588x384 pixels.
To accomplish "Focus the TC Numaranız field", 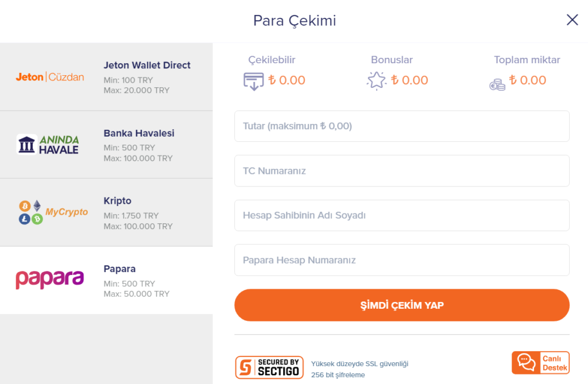I will point(402,170).
